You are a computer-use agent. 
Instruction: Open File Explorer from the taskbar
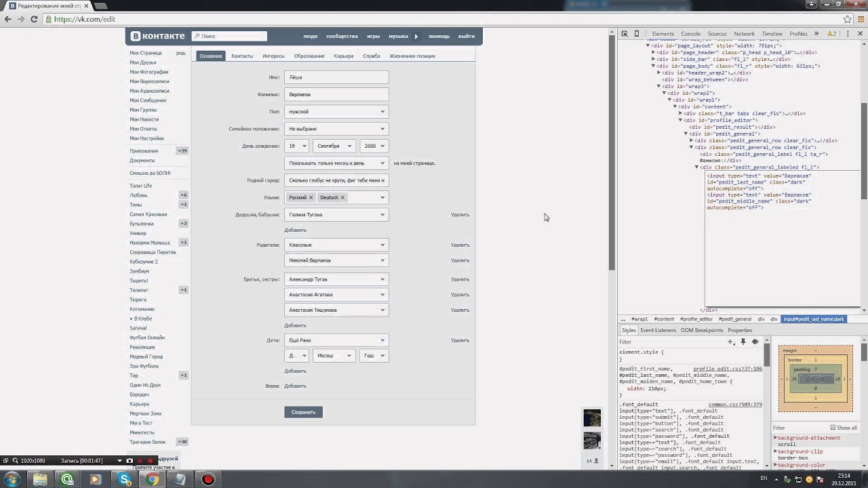pyautogui.click(x=40, y=479)
